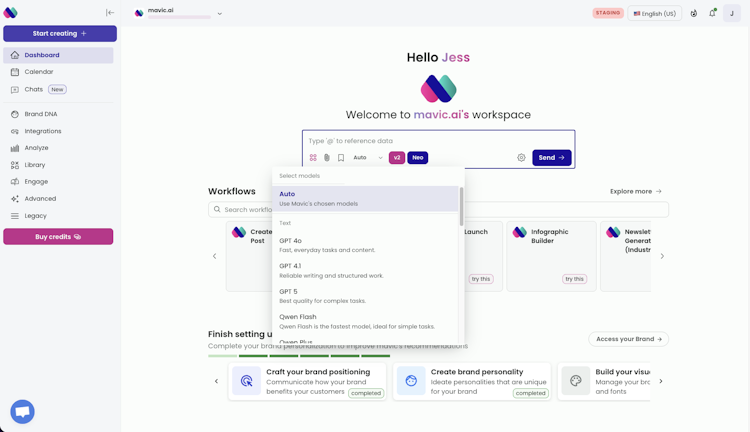This screenshot has height=432, width=750.
Task: Click the brand setup progress bar
Action: point(299,356)
